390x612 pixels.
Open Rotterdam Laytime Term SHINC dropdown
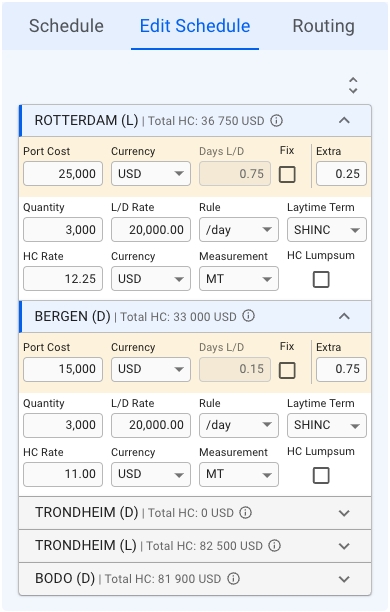327,230
